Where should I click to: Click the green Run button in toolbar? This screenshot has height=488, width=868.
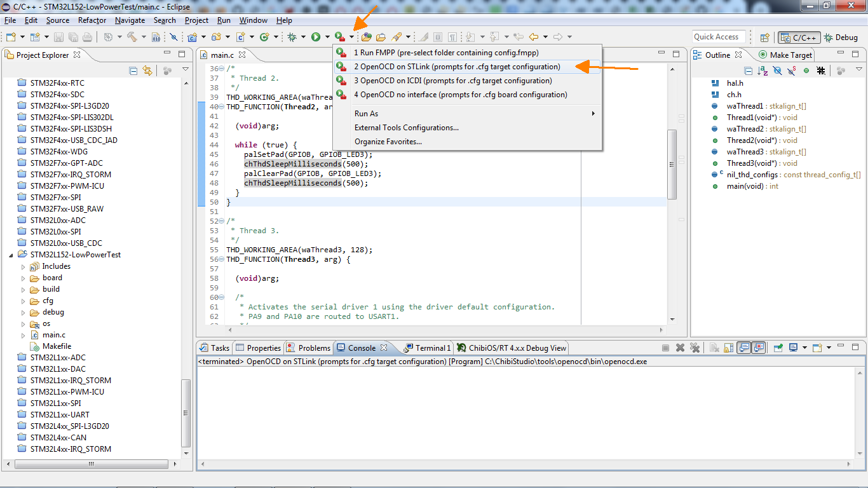[x=316, y=37]
